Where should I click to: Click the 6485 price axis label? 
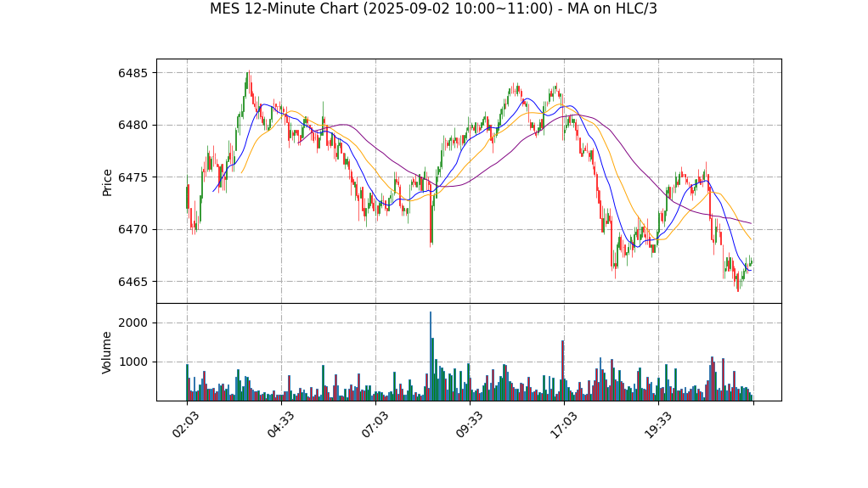(x=132, y=73)
